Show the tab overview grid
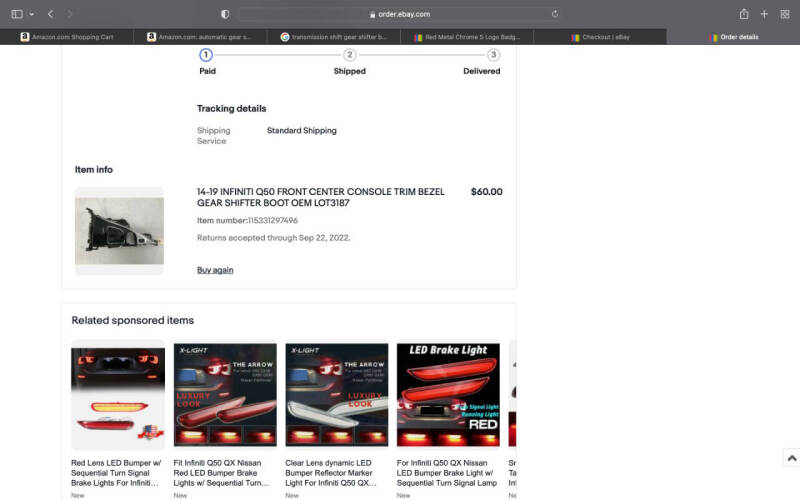 (784, 14)
